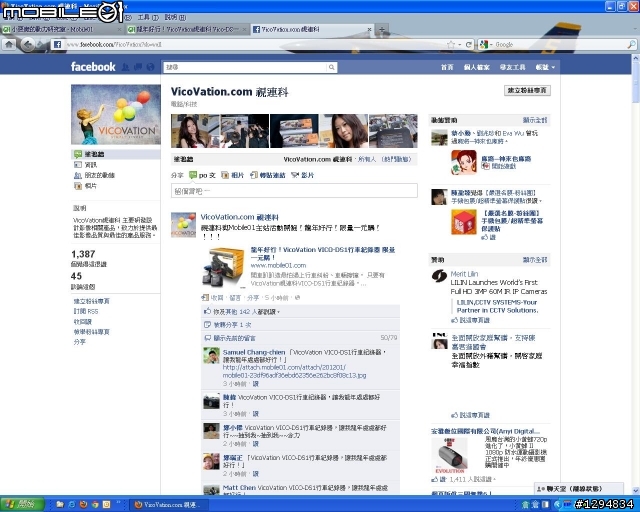This screenshot has width=640, height=512.
Task: Select 影片 share option
Action: (302, 175)
